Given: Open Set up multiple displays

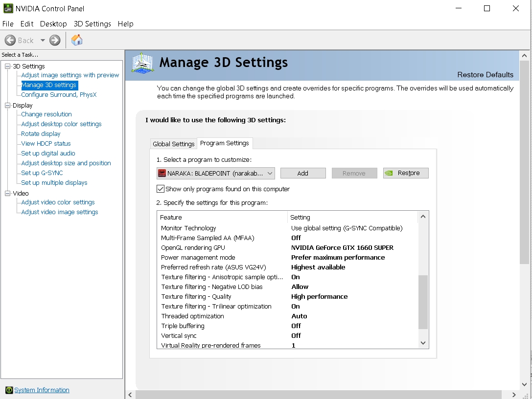Looking at the screenshot, I should 54,182.
